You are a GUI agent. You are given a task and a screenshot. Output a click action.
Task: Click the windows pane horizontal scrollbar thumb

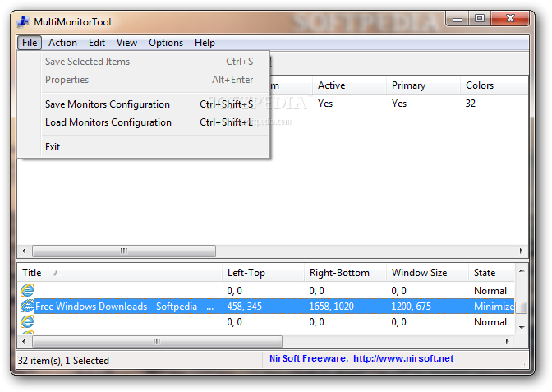pos(157,341)
